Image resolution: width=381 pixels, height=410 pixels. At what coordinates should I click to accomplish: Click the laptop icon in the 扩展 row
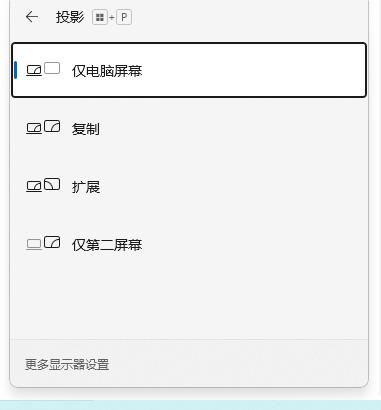pyautogui.click(x=34, y=186)
